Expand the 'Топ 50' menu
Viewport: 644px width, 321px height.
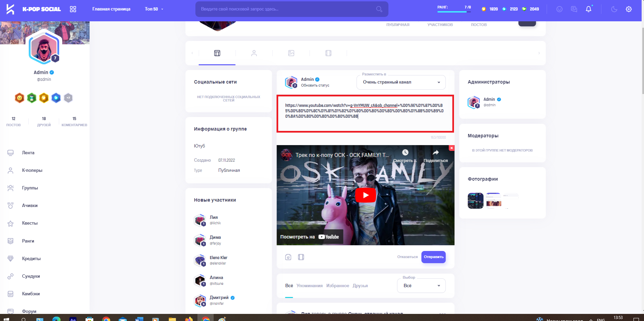pos(154,9)
